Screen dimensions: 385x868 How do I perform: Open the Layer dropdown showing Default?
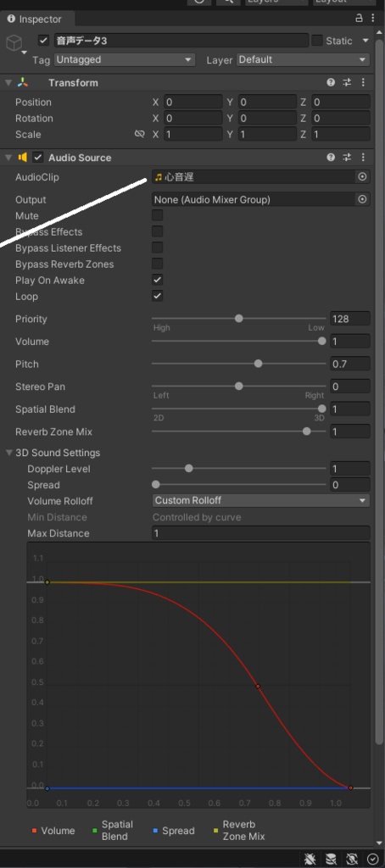coord(303,60)
